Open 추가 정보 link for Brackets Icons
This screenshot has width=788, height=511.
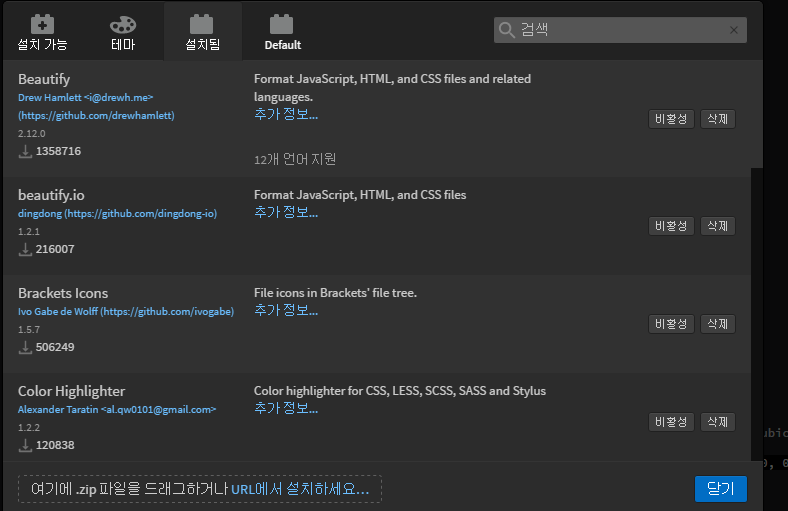point(286,311)
